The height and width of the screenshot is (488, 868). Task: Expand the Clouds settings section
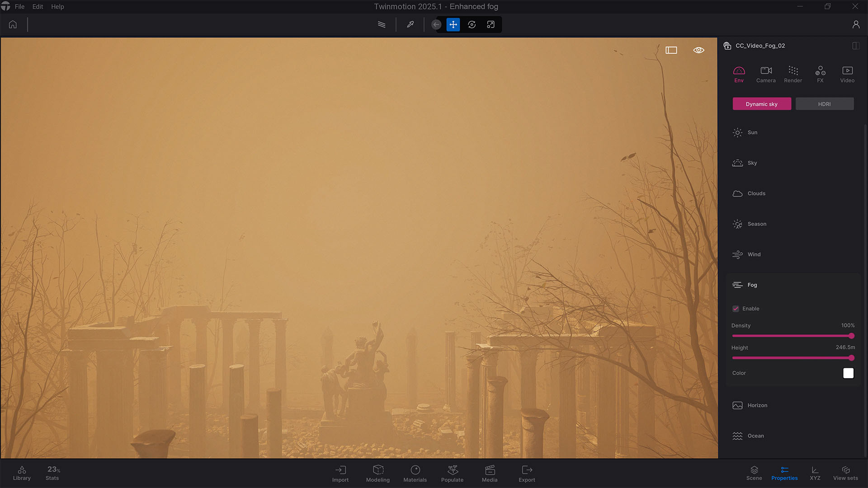756,193
